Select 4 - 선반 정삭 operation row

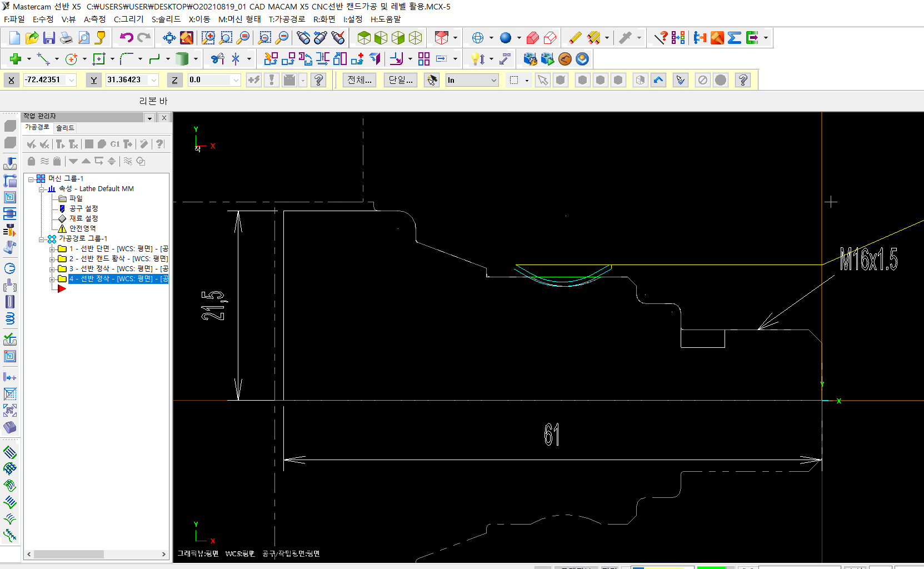(x=118, y=279)
